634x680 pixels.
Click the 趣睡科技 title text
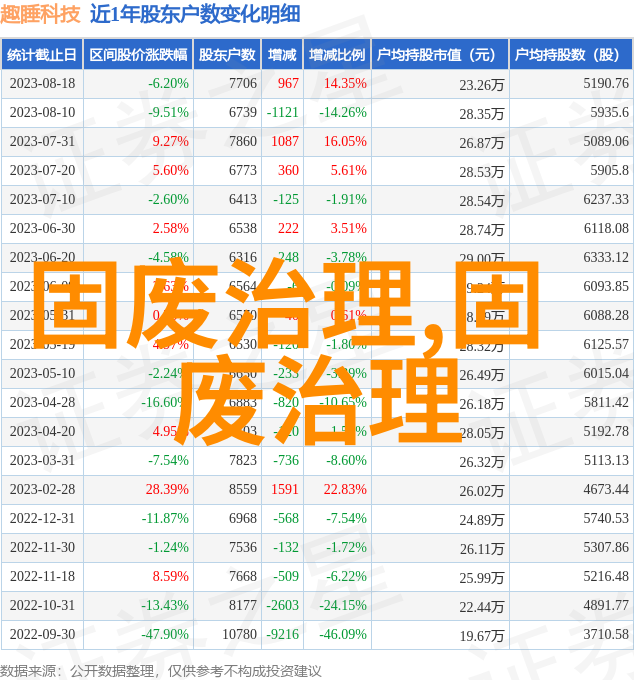click(40, 14)
